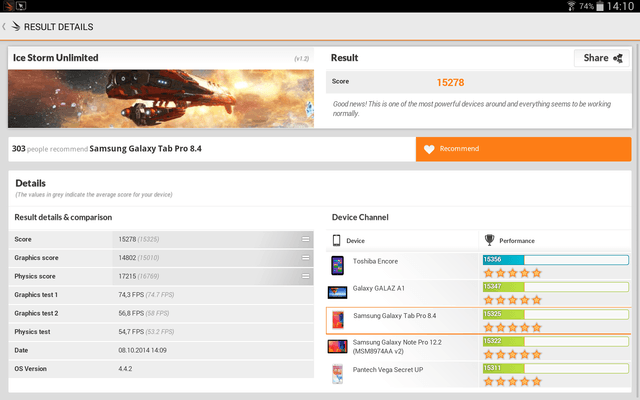Tap the RESULT DETAILS header title
The image size is (640, 400).
point(58,27)
